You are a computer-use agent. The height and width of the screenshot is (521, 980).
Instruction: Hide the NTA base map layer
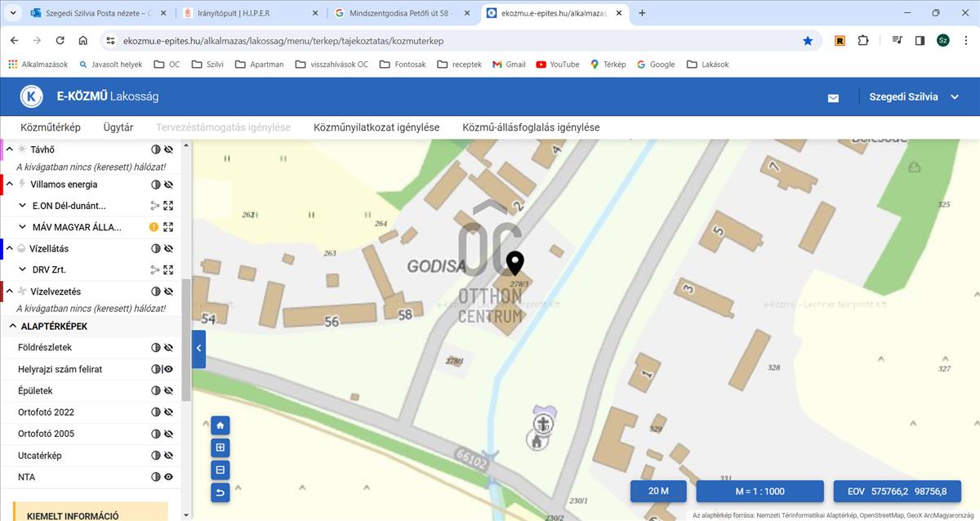[169, 477]
